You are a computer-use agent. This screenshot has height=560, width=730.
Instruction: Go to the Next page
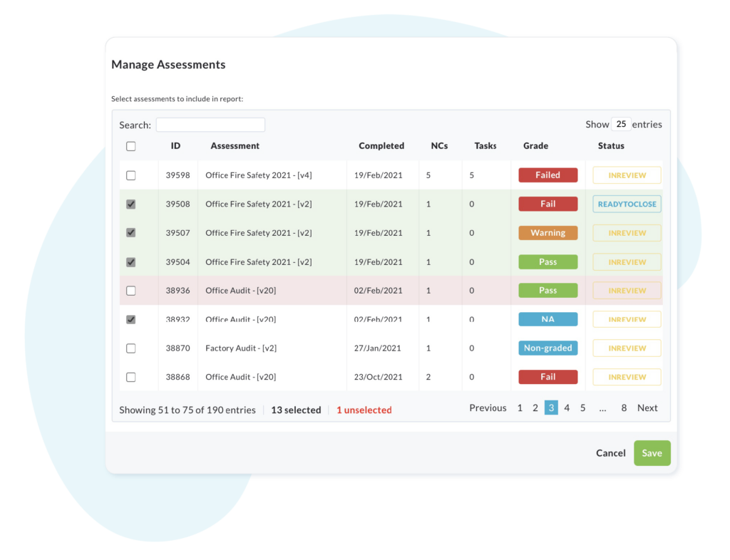647,408
